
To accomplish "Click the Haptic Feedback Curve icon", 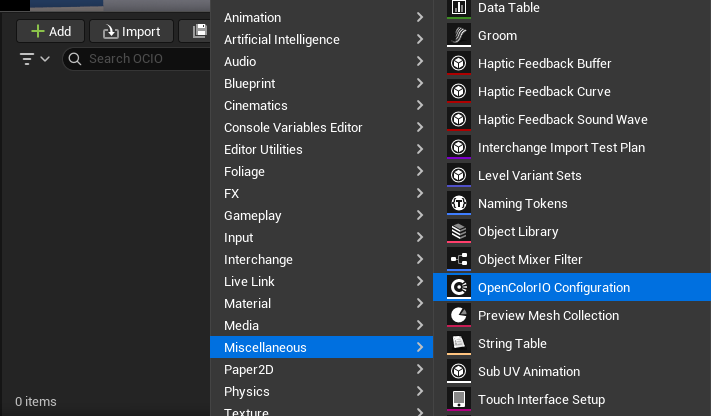I will click(x=459, y=92).
